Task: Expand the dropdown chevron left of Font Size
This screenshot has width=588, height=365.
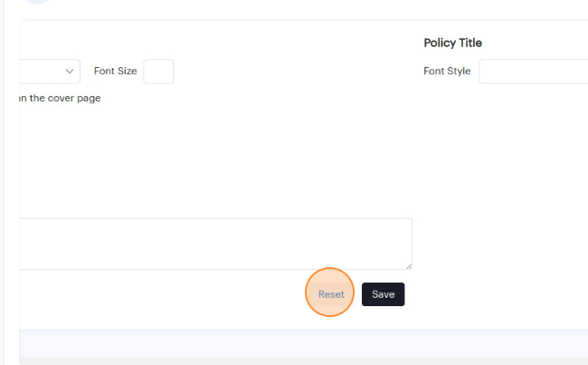Action: [x=70, y=72]
